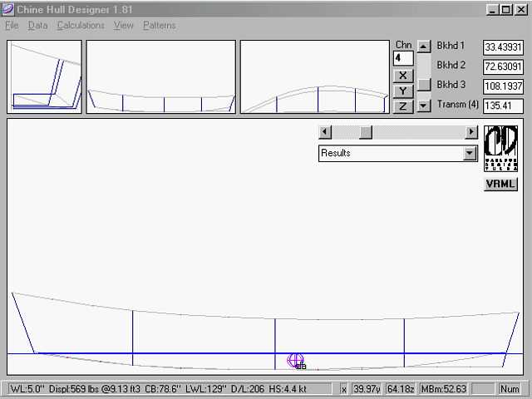Image resolution: width=532 pixels, height=399 pixels.
Task: Open the View menu
Action: pyautogui.click(x=124, y=26)
